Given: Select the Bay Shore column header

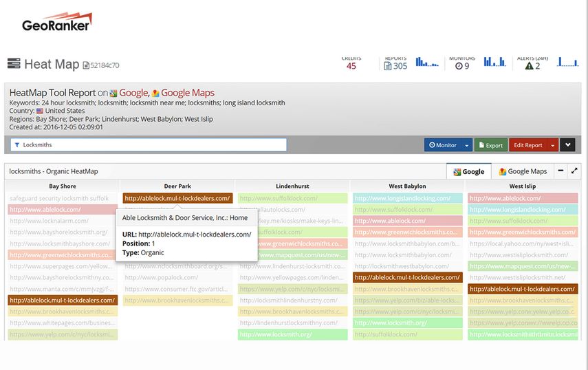Looking at the screenshot, I should [63, 186].
